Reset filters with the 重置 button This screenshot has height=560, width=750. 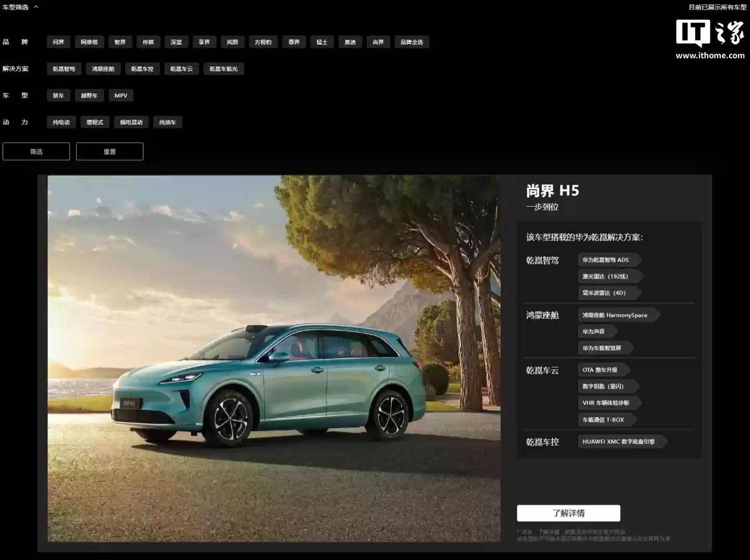pos(109,152)
